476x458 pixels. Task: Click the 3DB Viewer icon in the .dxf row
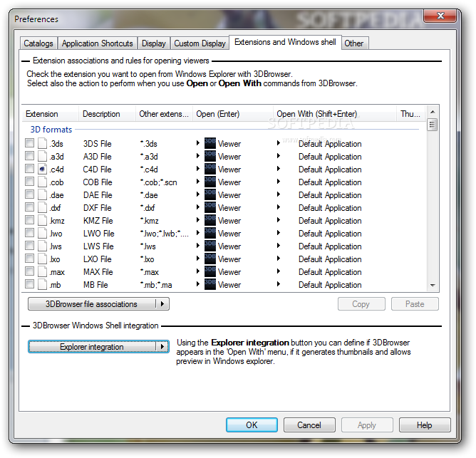pyautogui.click(x=210, y=207)
